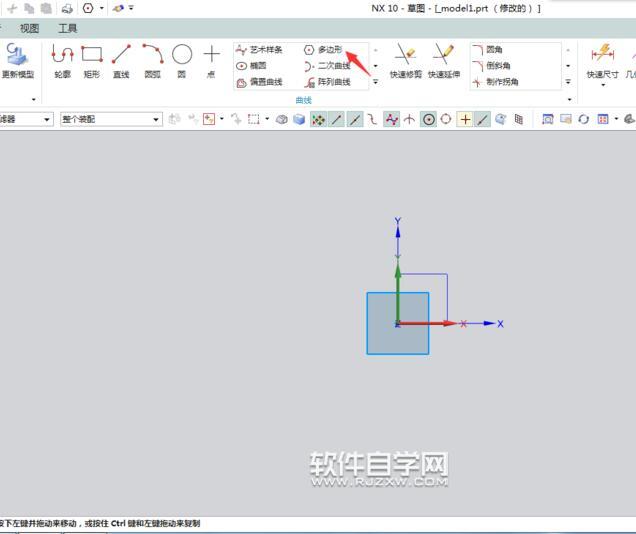Activate 快速修剪 quick trim tool

point(406,61)
